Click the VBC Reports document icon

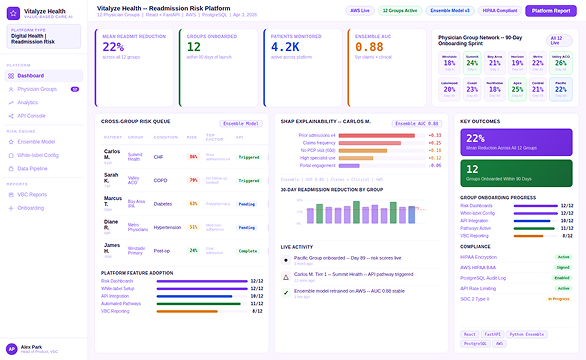click(x=11, y=195)
